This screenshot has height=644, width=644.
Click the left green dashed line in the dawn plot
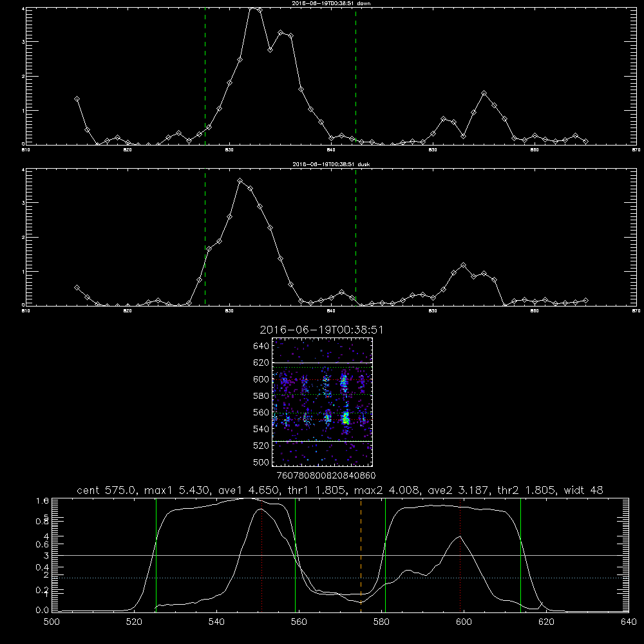205,77
